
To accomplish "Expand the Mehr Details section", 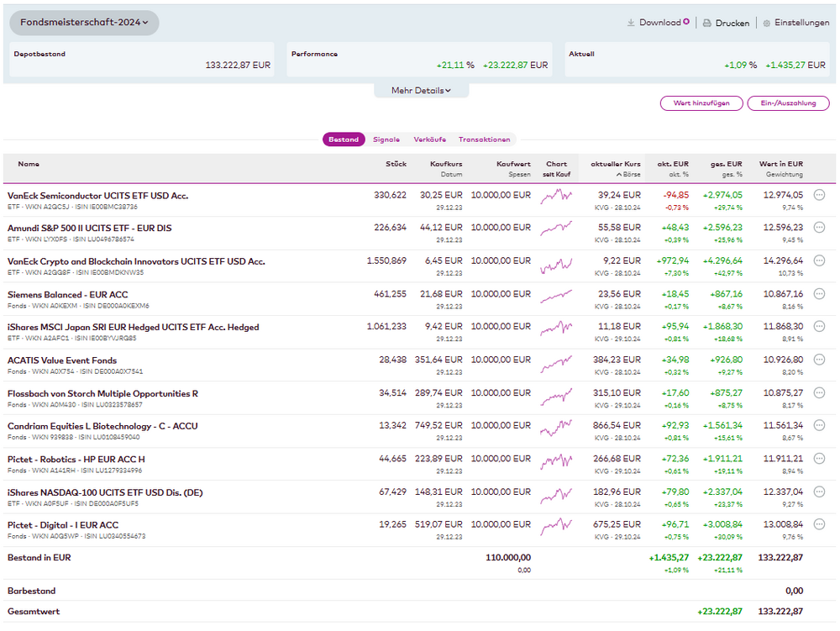I will click(421, 91).
